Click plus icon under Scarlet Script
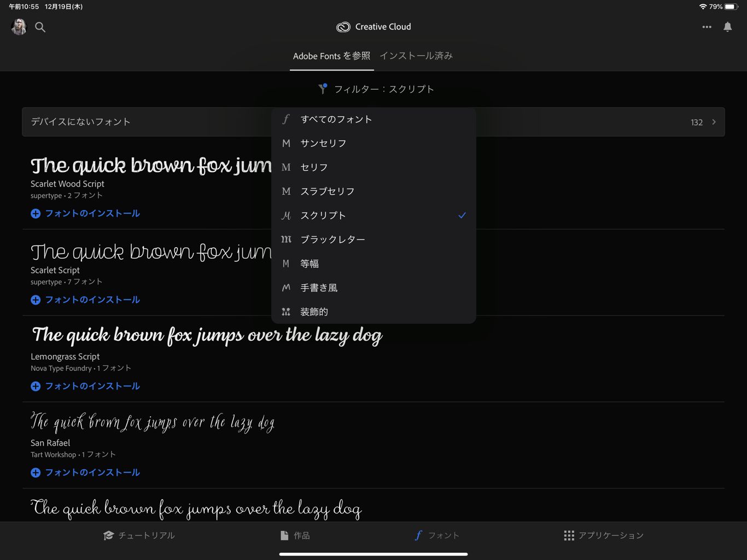 [36, 300]
